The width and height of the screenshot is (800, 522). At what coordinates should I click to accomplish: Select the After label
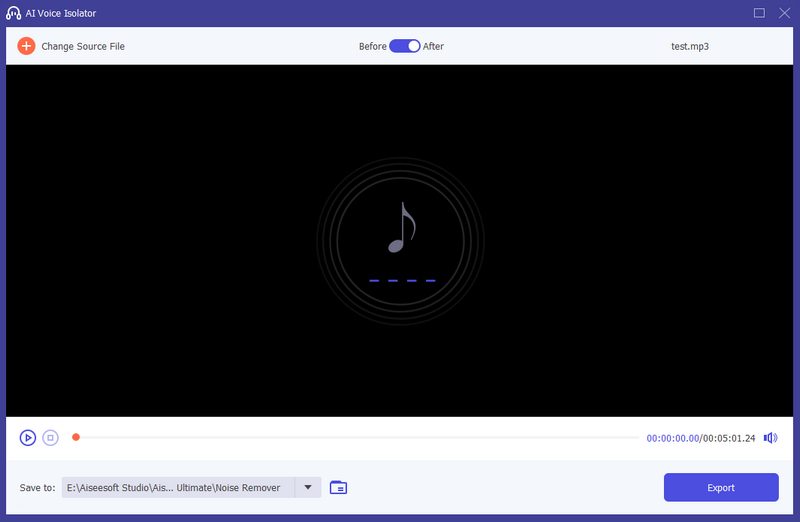point(434,46)
